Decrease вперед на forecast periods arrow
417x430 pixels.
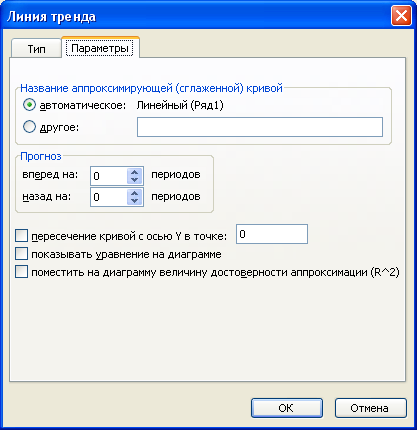pos(135,180)
